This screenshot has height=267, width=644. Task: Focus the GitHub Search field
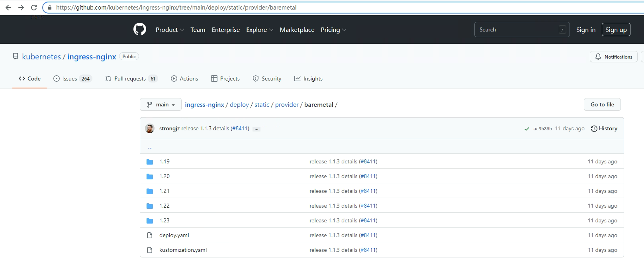pyautogui.click(x=518, y=30)
